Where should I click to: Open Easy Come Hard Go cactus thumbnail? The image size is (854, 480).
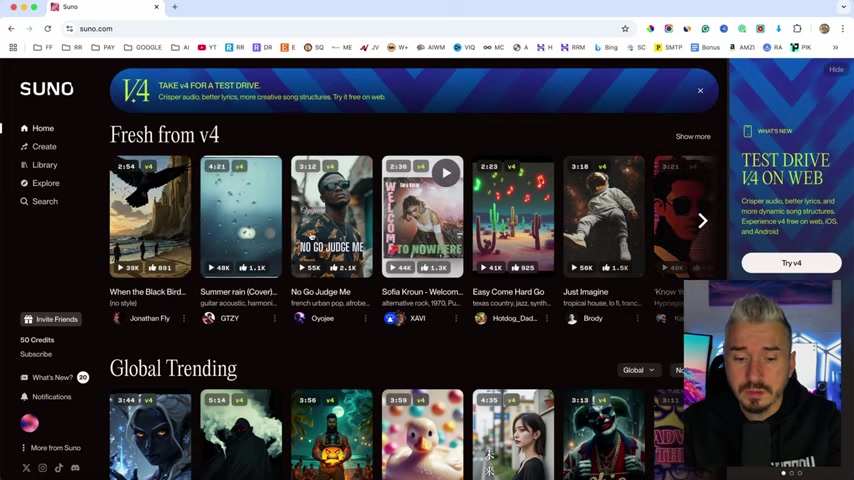513,217
